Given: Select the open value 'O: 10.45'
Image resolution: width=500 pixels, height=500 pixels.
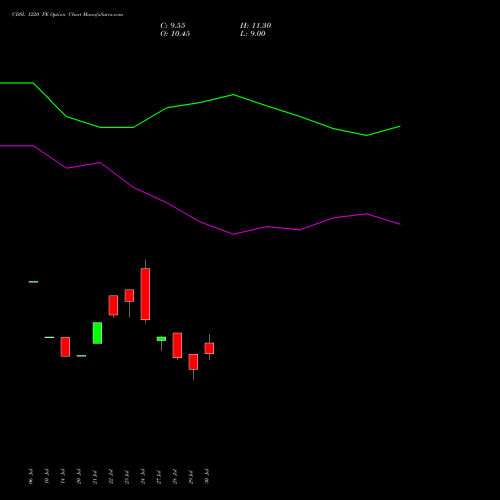Looking at the screenshot, I should coord(175,34).
